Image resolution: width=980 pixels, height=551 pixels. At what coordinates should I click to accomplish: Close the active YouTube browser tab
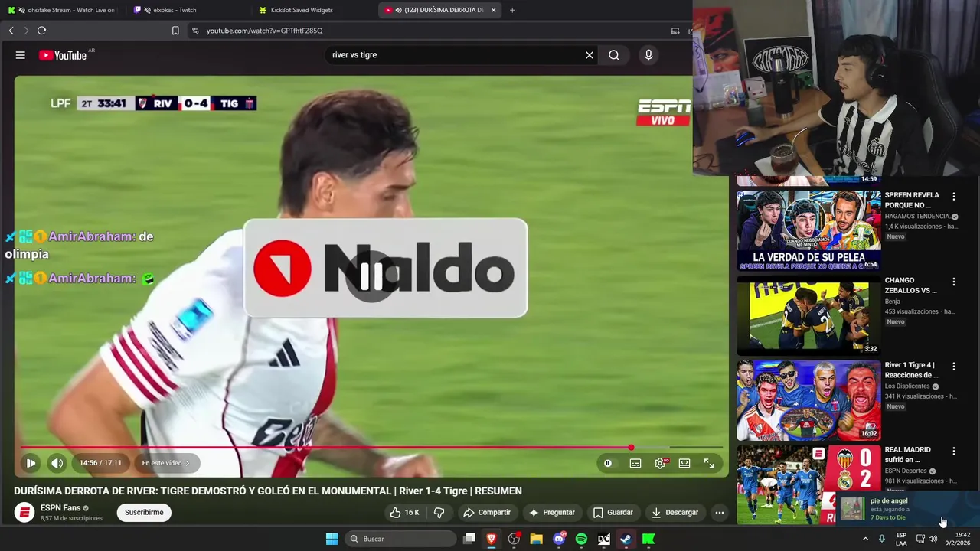tap(493, 10)
